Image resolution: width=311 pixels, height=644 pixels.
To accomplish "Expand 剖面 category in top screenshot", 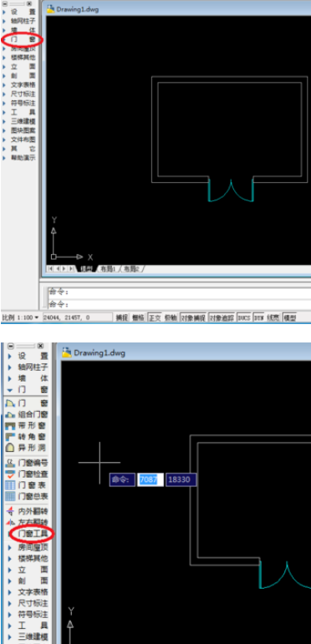I will tap(19, 75).
